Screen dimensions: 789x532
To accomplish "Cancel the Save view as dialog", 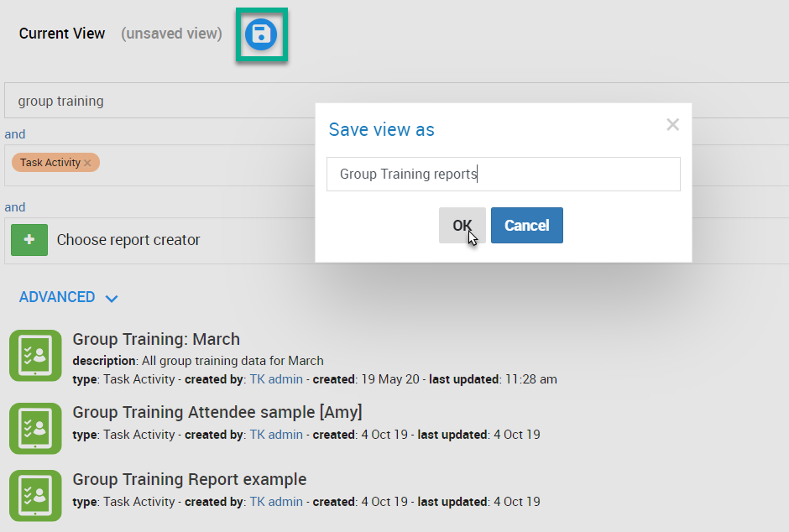I will 527,225.
